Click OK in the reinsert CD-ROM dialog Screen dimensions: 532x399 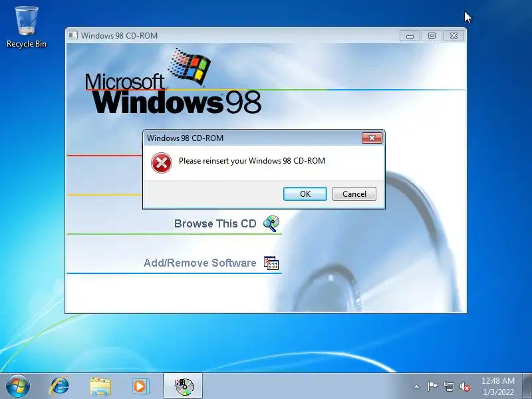coord(305,194)
